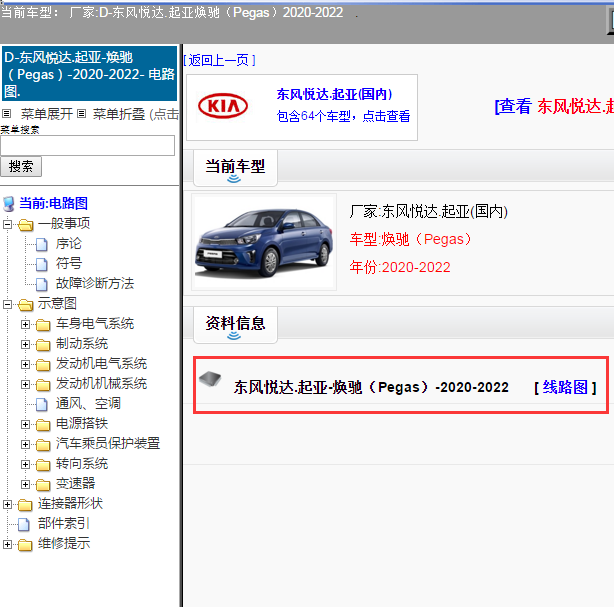Click the folder icon of 汽车乘员保护装置
The image size is (614, 607).
43,444
